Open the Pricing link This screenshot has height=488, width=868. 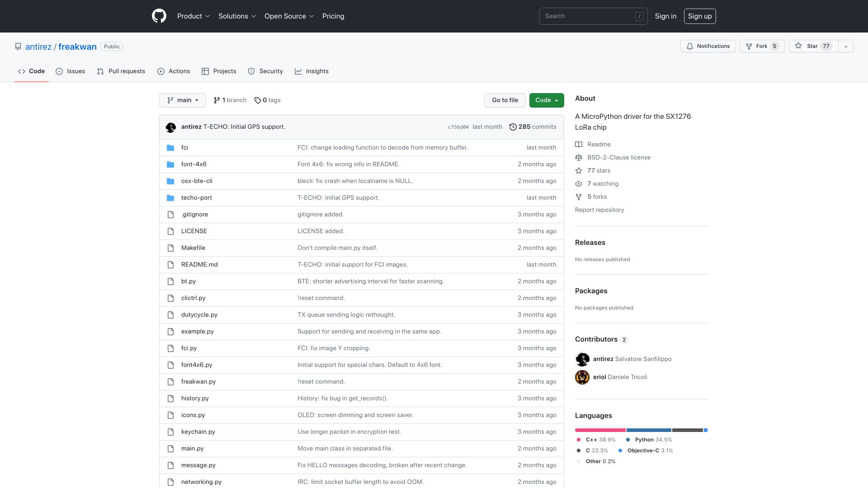pos(333,16)
